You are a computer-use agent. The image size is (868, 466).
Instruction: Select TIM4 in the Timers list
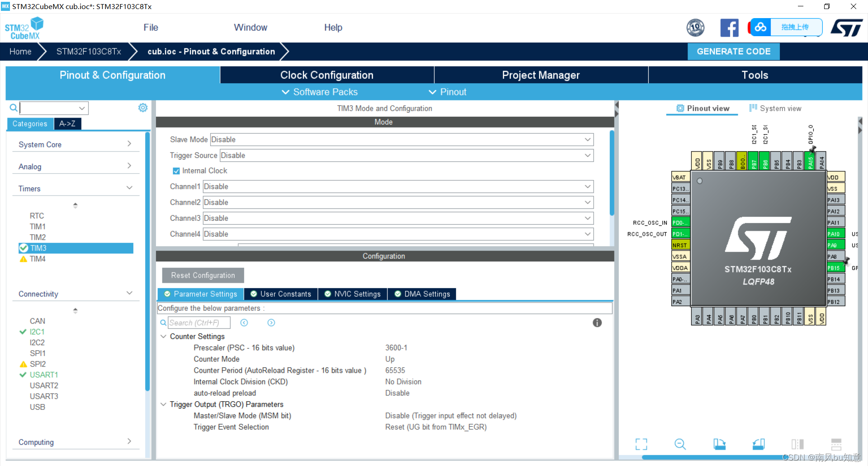[38, 259]
